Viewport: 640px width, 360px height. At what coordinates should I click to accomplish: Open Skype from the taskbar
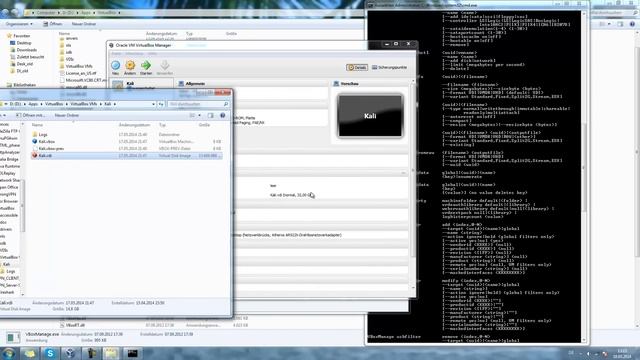point(50,353)
